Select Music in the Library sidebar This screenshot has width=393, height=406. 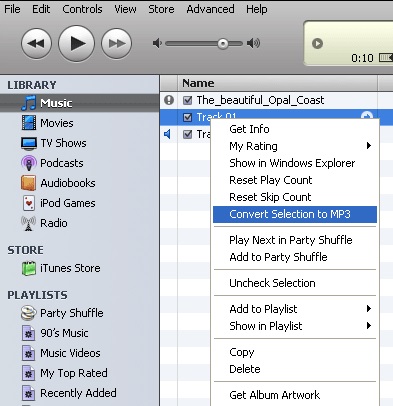point(79,103)
